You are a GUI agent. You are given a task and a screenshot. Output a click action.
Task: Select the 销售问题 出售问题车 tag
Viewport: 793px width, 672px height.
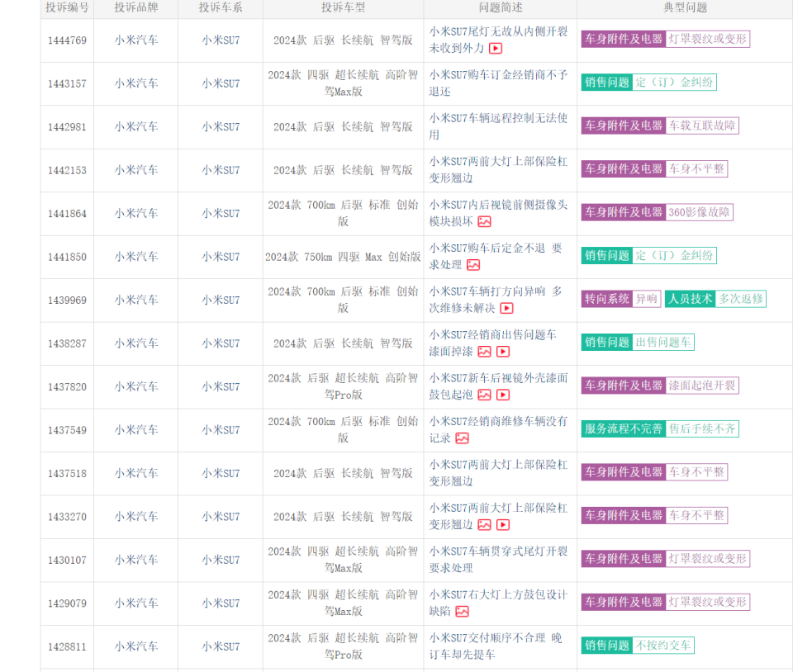click(638, 343)
